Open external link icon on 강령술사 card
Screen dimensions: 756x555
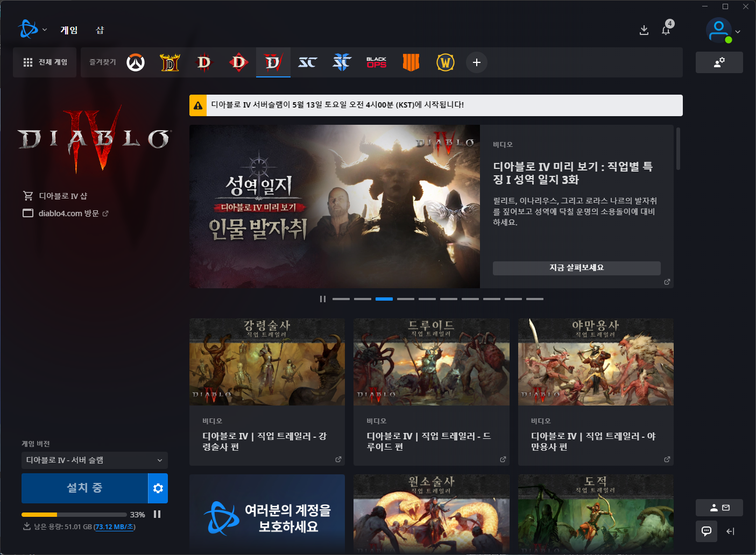pos(338,459)
